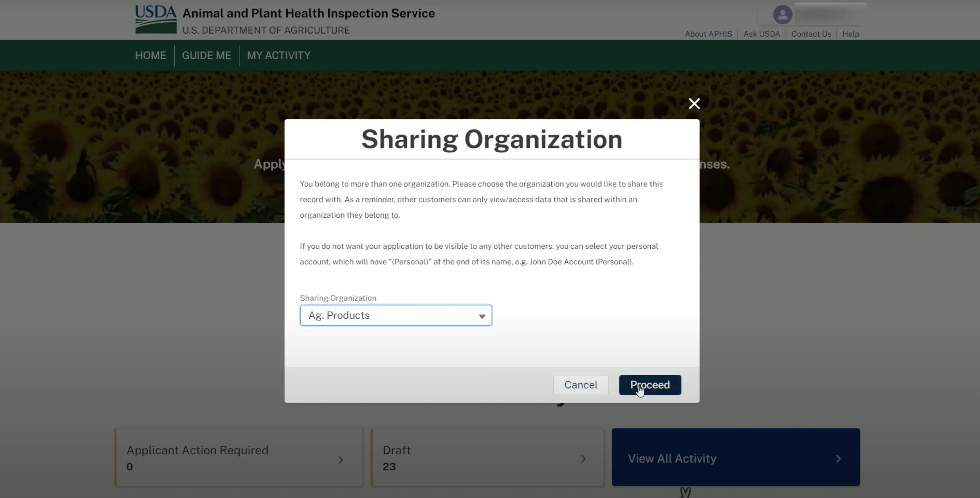Open View All Activity
Screen dimensions: 980x498
(x=735, y=457)
